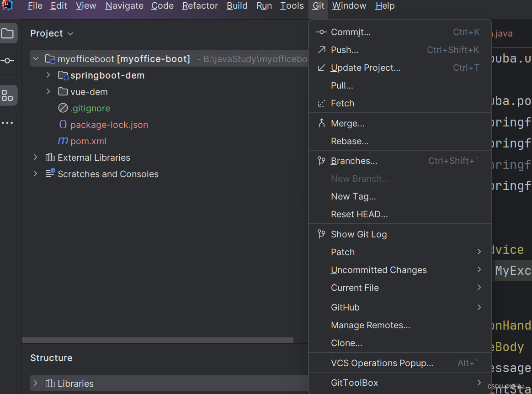This screenshot has width=532, height=394.
Task: Collapse the myofficeboot root node
Action: click(x=36, y=58)
